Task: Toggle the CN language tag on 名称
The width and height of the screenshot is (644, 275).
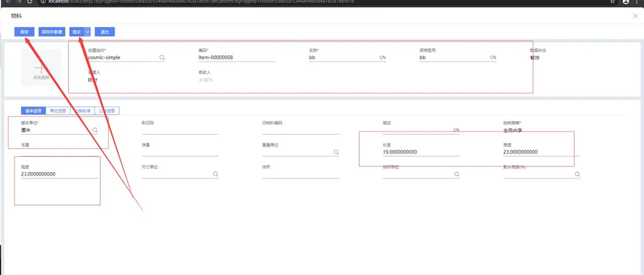Action: 382,57
